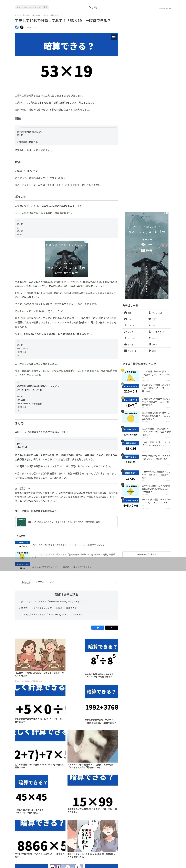Open the 45×45 recommended card

point(32,795)
